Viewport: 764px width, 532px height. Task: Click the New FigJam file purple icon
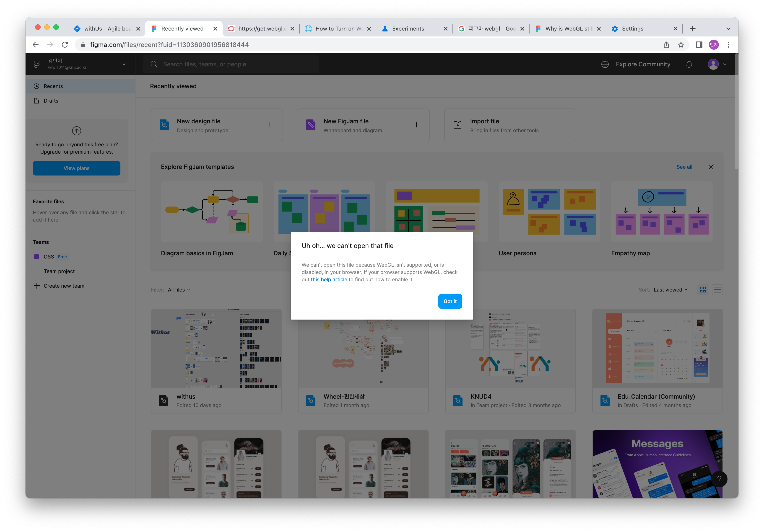click(310, 125)
